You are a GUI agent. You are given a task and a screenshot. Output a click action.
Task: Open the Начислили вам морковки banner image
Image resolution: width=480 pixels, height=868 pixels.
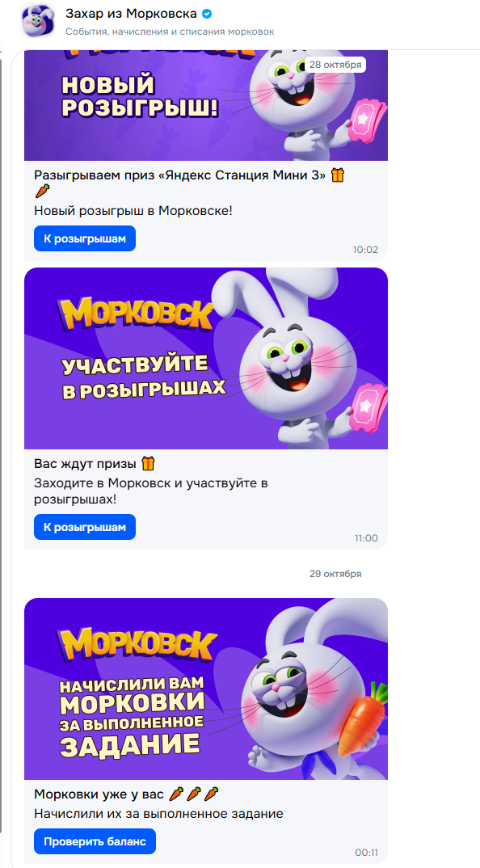pyautogui.click(x=206, y=689)
